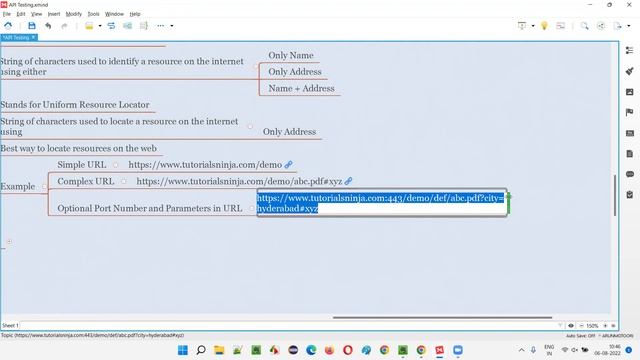
Task: Open the Comments bubble icon in the sidebar
Action: (629, 174)
